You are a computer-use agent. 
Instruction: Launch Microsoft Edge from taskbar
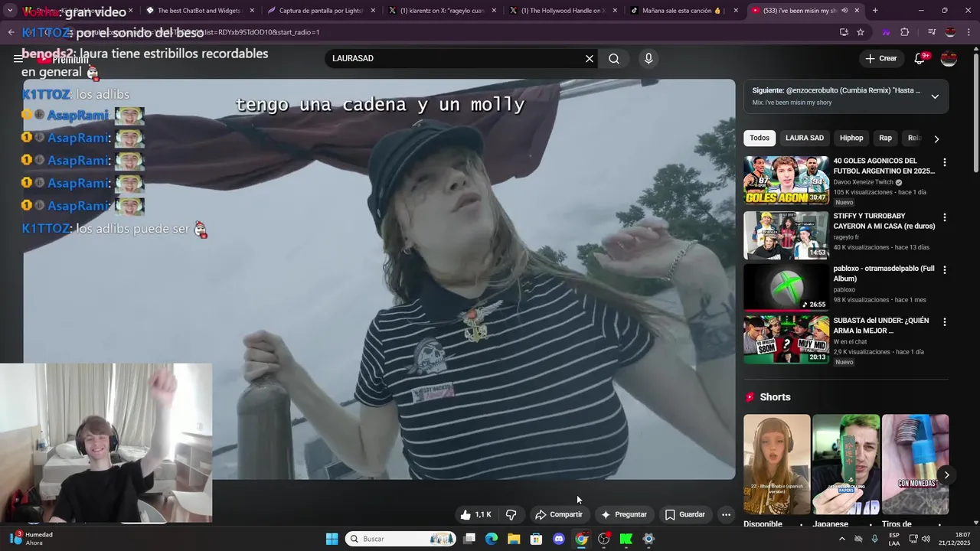click(492, 539)
